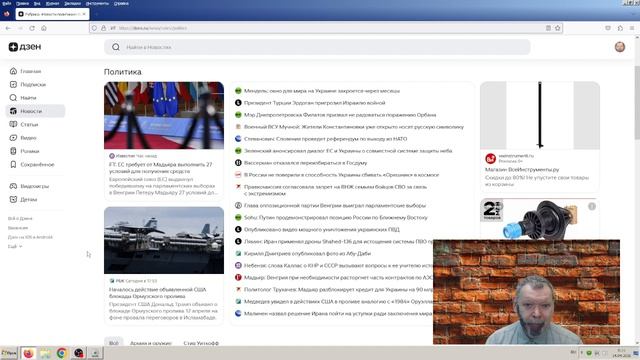Select Стив Уиткофф topic chip
Screen dimensions: 640x360
tap(201, 343)
